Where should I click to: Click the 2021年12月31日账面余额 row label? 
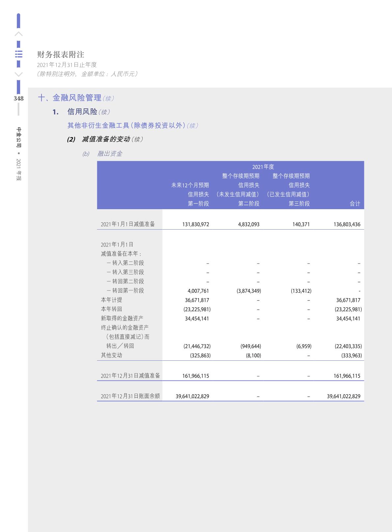[130, 396]
